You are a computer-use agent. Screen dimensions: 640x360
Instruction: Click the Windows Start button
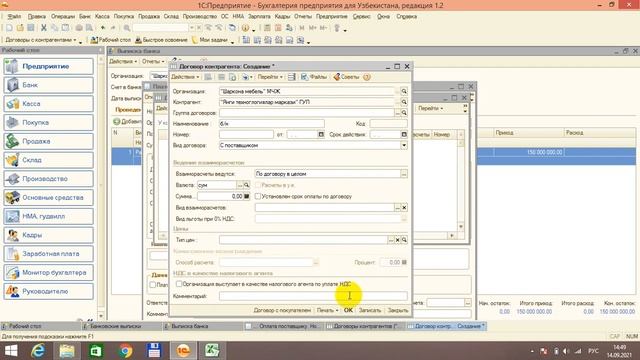[11, 351]
